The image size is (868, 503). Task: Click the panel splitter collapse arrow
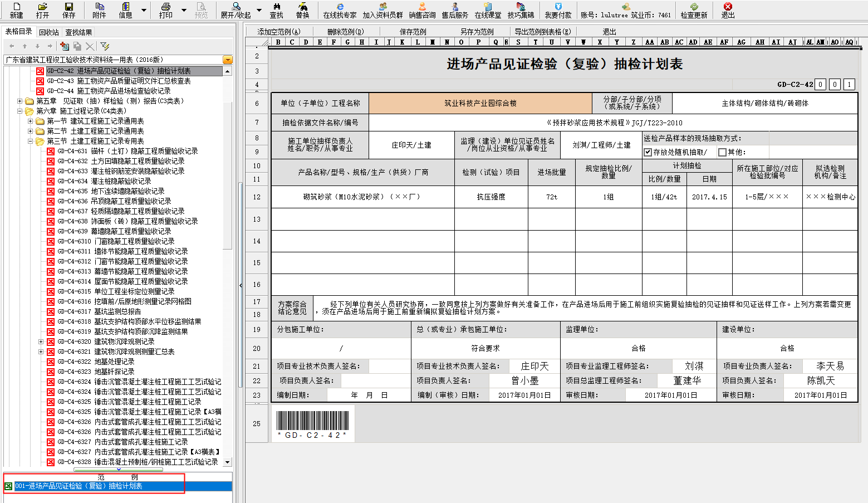click(x=241, y=285)
